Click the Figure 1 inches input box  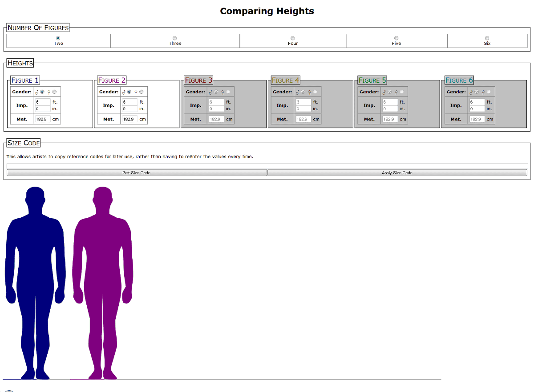42,109
